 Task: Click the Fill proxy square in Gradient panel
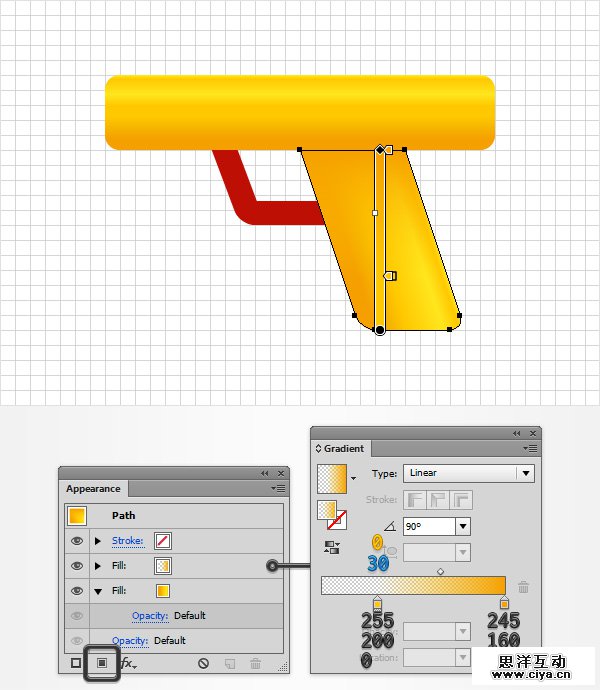(327, 510)
